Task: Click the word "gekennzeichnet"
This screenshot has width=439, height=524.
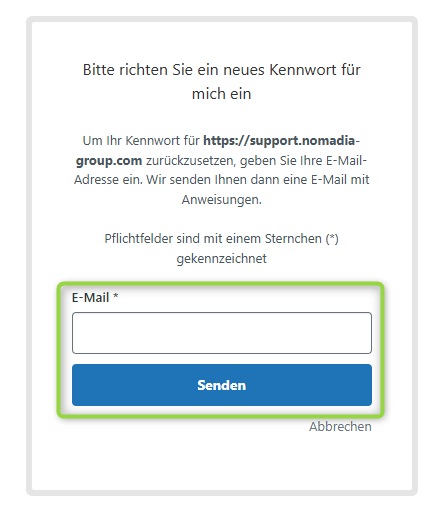Action: pyautogui.click(x=222, y=259)
